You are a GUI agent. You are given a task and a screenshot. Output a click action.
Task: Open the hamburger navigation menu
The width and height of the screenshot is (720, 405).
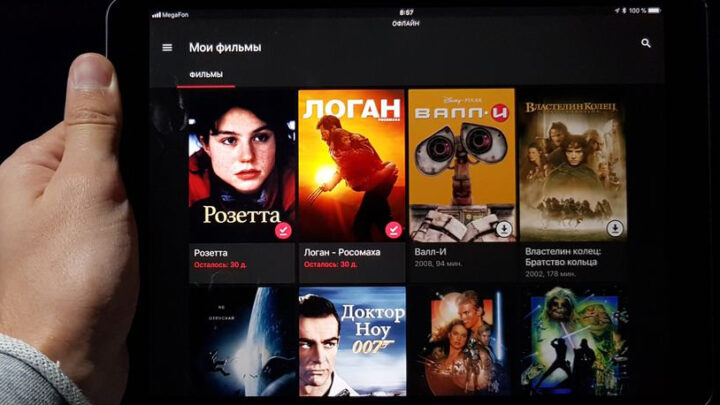click(x=167, y=47)
